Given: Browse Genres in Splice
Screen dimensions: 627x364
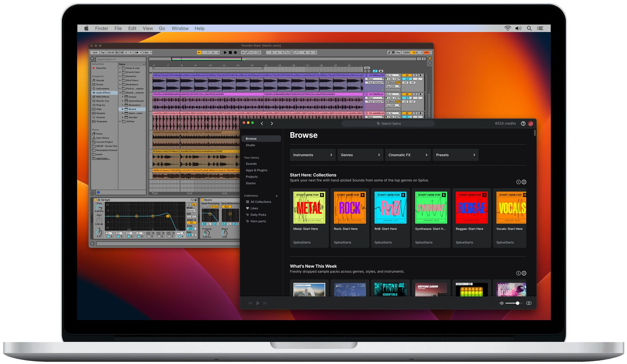Looking at the screenshot, I should click(360, 155).
